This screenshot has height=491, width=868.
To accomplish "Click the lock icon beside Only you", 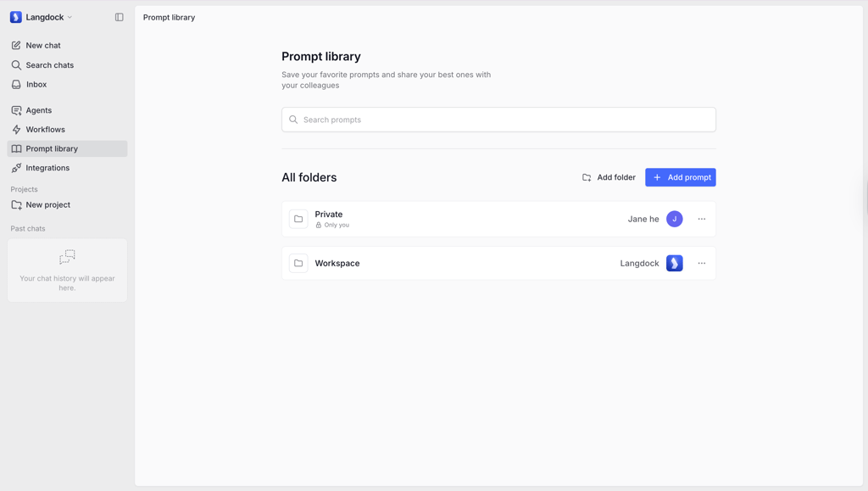I will (x=319, y=226).
